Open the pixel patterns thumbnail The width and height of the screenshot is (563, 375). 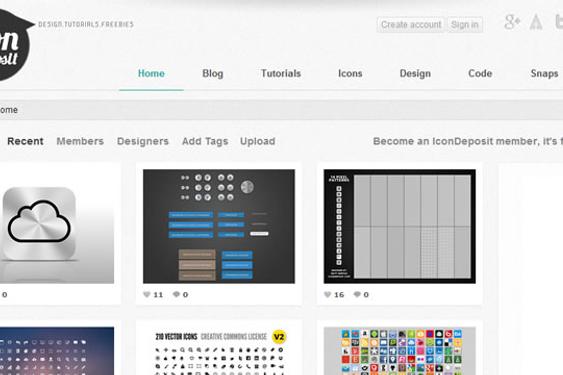coord(400,226)
